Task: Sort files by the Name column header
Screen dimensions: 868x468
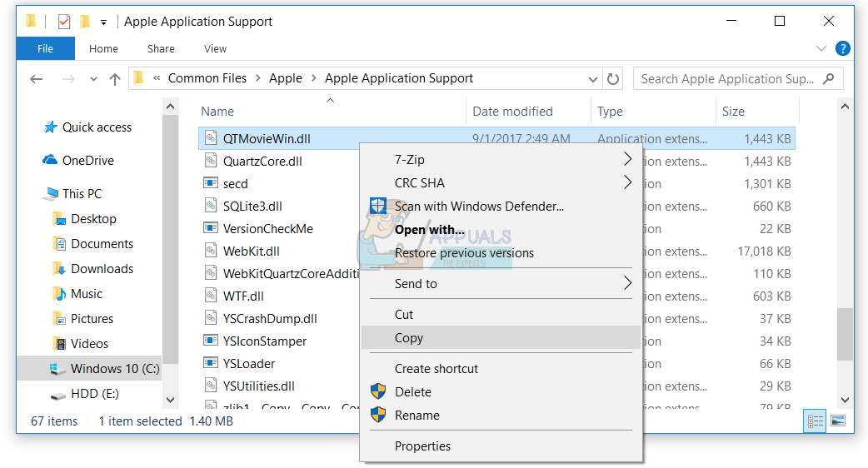Action: coord(217,112)
